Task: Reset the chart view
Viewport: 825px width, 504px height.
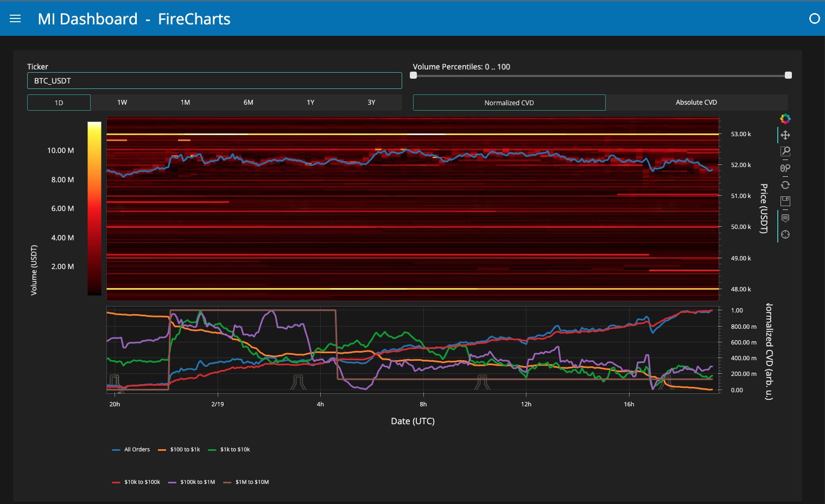Action: pyautogui.click(x=785, y=185)
